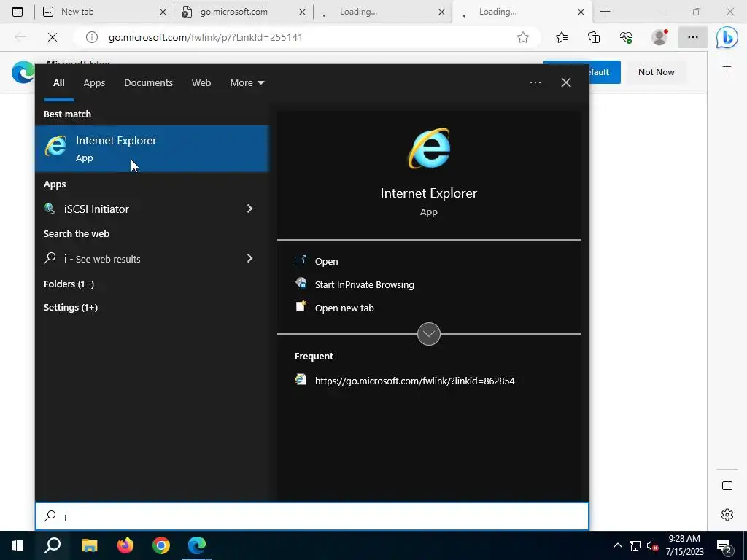The width and height of the screenshot is (747, 560).
Task: Stop loading the page in Edge
Action: pyautogui.click(x=53, y=37)
